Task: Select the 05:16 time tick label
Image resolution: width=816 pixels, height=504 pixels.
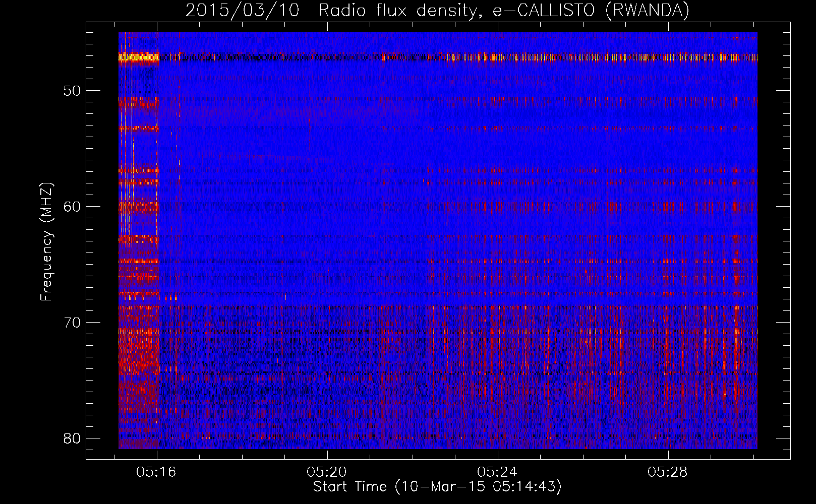Action: tap(156, 472)
